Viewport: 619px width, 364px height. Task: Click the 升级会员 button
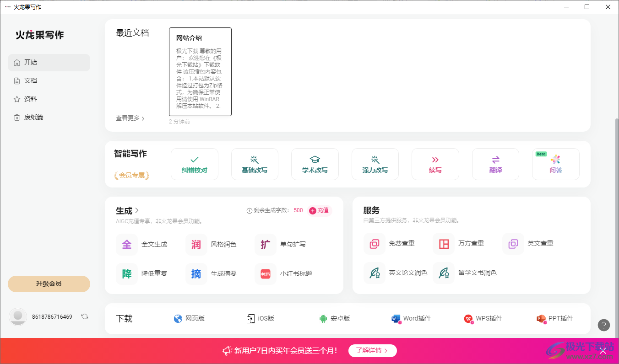[x=49, y=284]
